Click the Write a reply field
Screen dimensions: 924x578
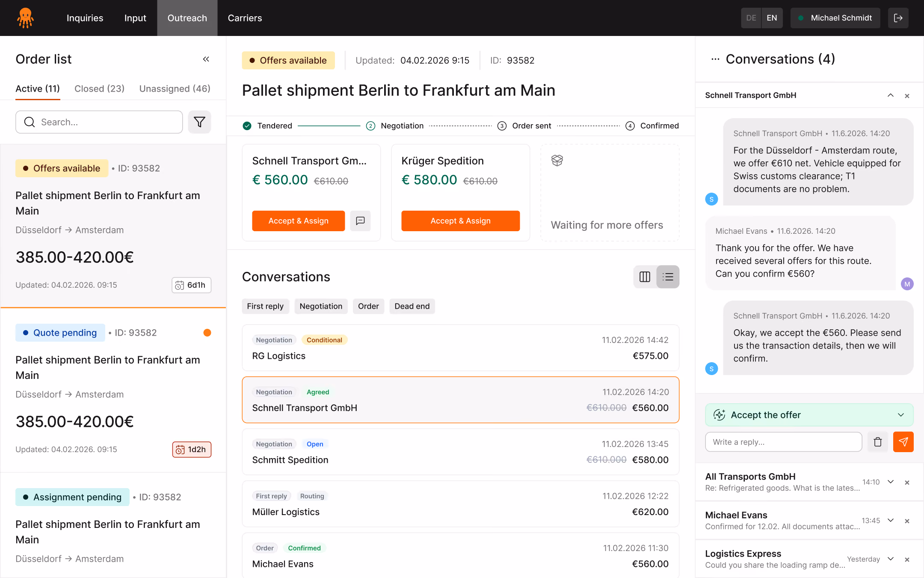click(x=783, y=442)
